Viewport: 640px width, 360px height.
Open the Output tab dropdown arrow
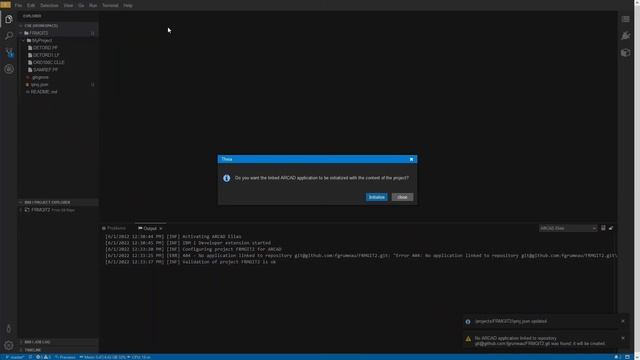click(x=160, y=229)
